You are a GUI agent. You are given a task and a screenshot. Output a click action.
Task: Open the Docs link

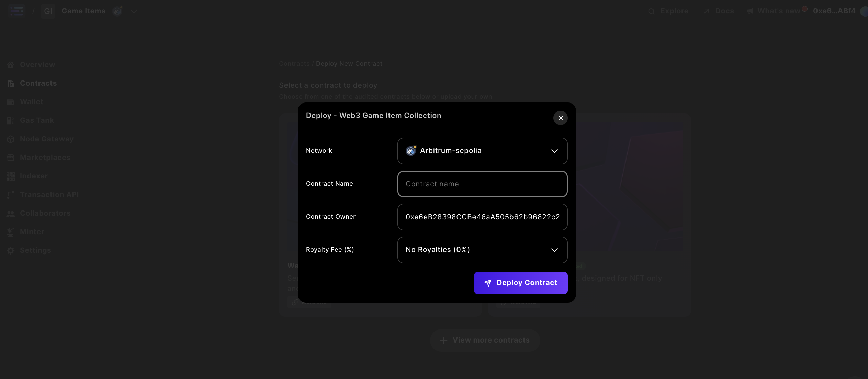tap(724, 11)
